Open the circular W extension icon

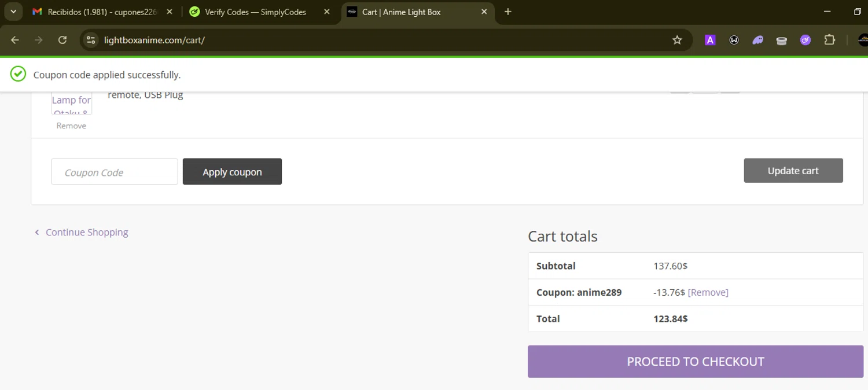click(734, 40)
